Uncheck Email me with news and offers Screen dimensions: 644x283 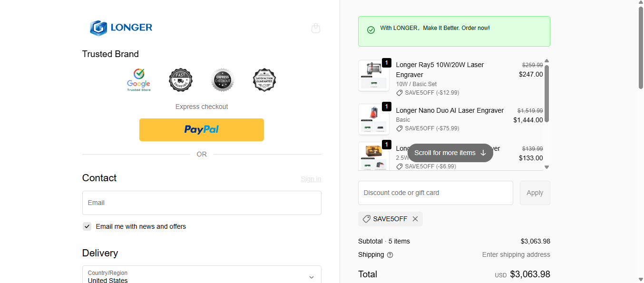pos(87,226)
